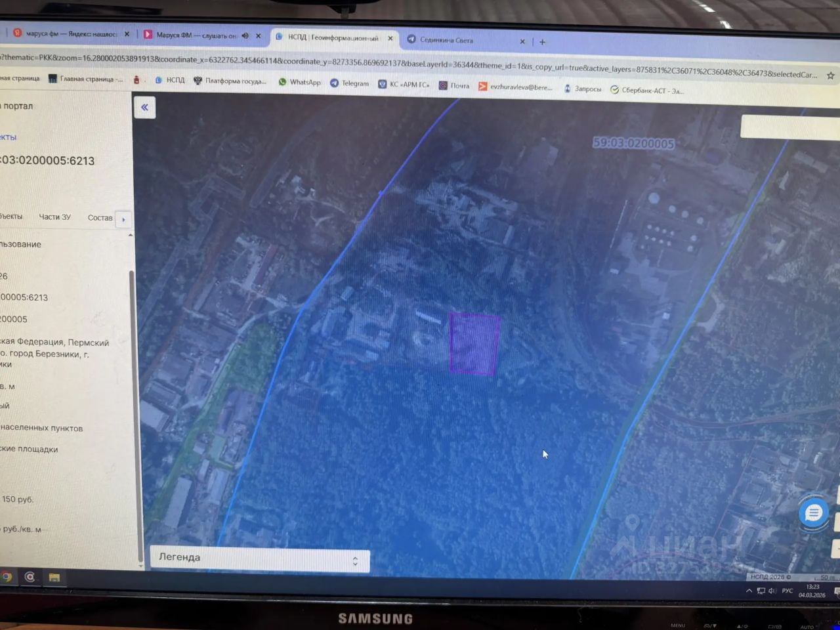Switch to the Части ЗУ tab
This screenshot has height=630, width=840.
54,217
